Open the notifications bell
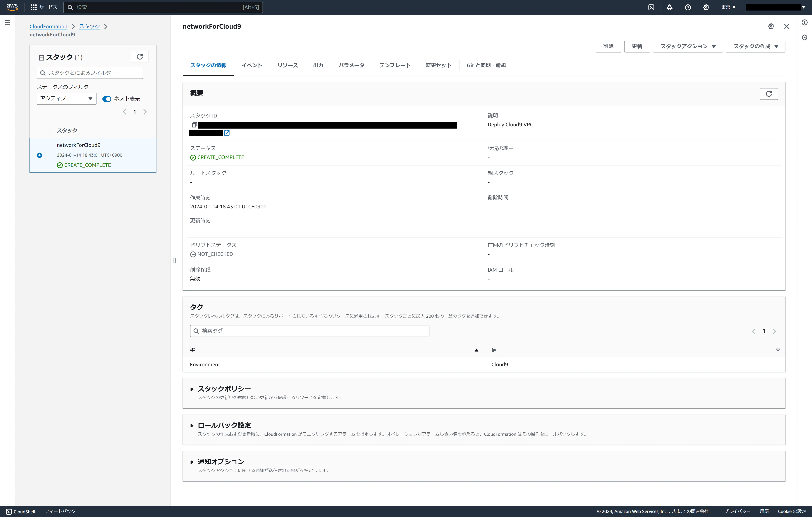812x517 pixels. (x=669, y=7)
